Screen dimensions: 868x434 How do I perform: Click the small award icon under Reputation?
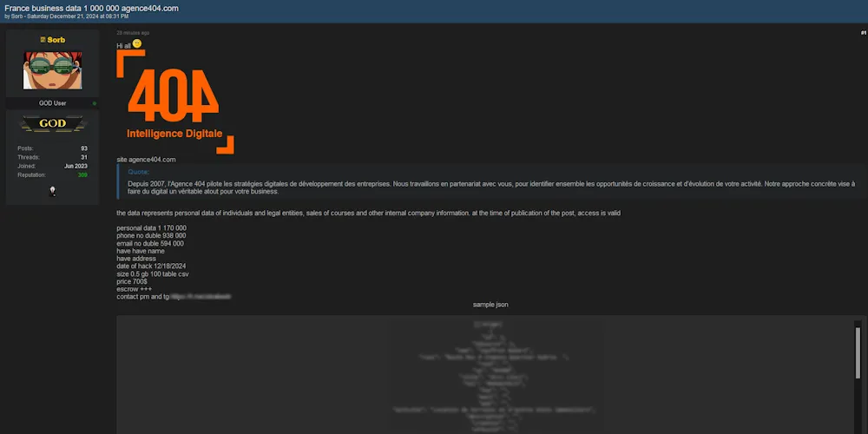[x=53, y=191]
